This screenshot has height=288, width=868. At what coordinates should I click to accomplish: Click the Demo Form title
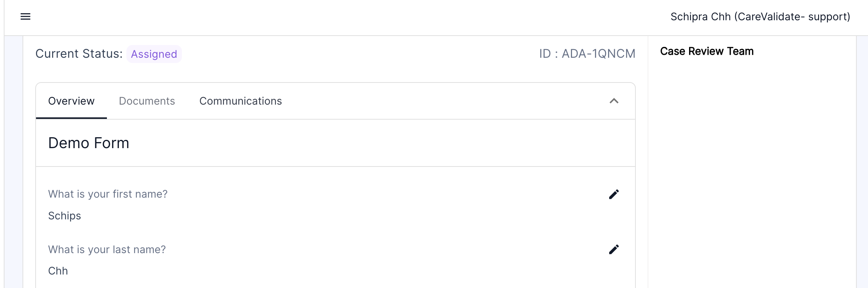(89, 143)
